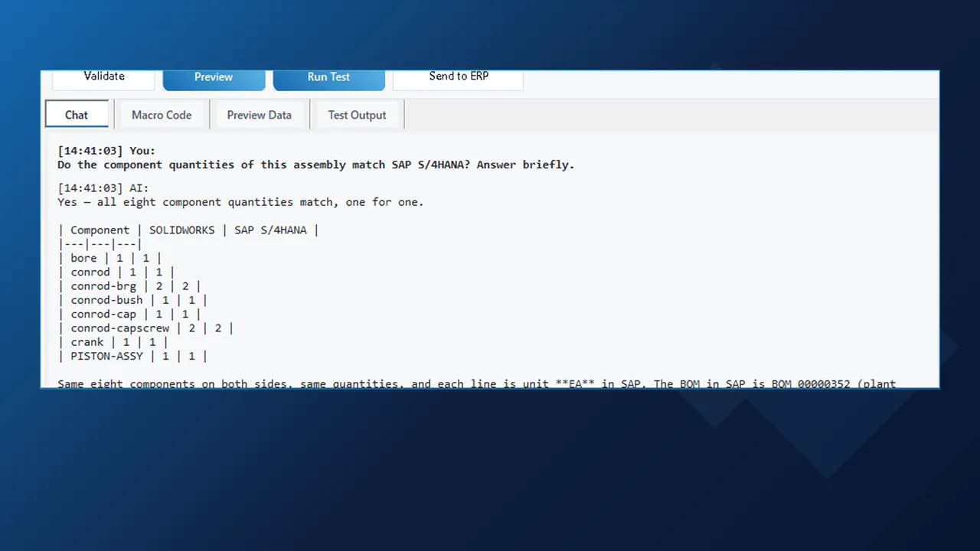
Task: Click the 'crank' table row
Action: [x=113, y=342]
